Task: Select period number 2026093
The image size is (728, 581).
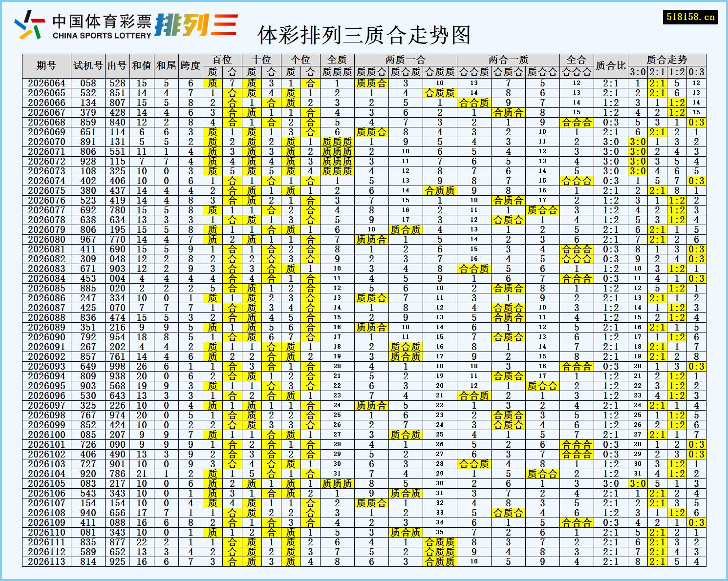Action: (46, 366)
